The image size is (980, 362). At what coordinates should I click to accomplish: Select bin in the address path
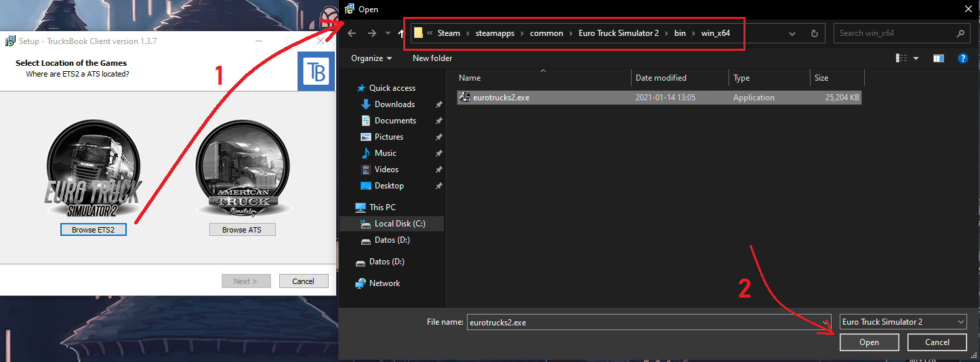click(x=680, y=33)
